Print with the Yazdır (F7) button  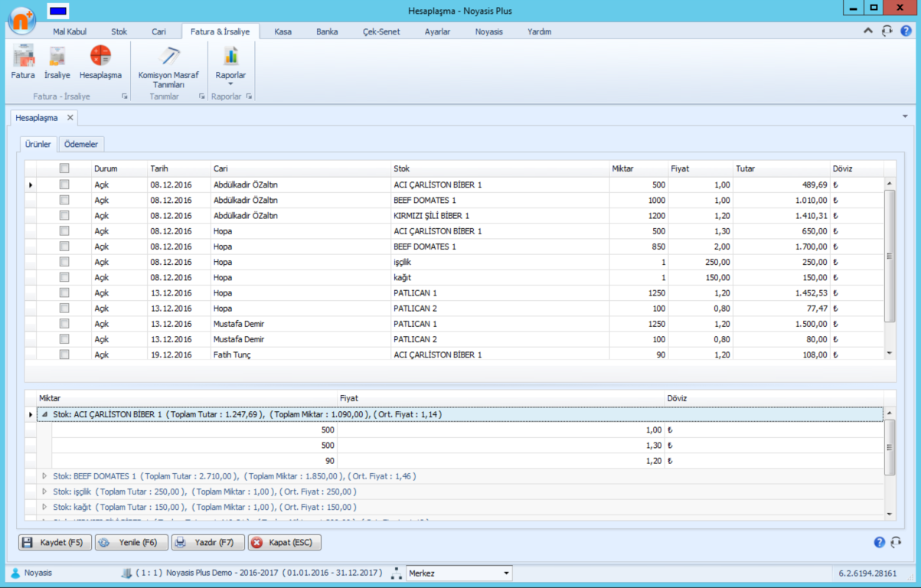pyautogui.click(x=208, y=542)
